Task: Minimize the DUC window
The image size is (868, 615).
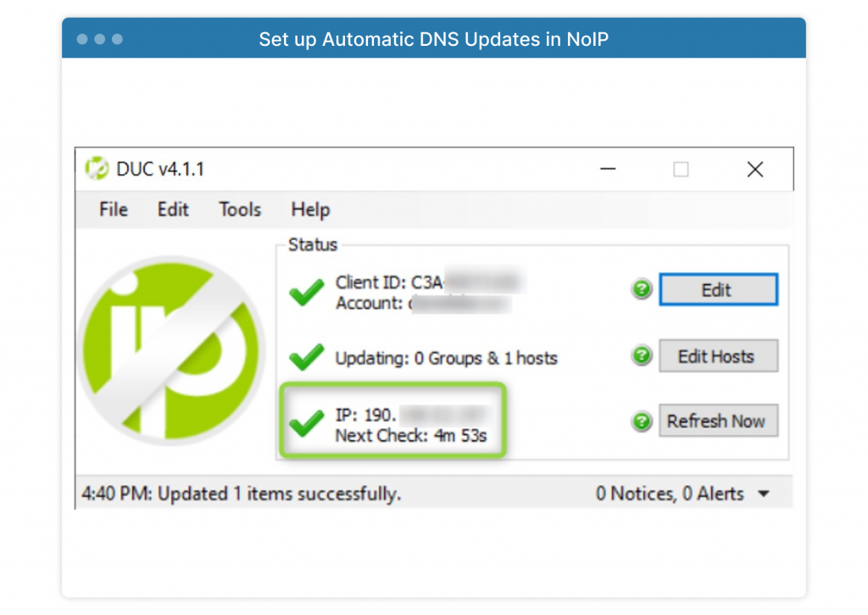Action: pos(608,169)
